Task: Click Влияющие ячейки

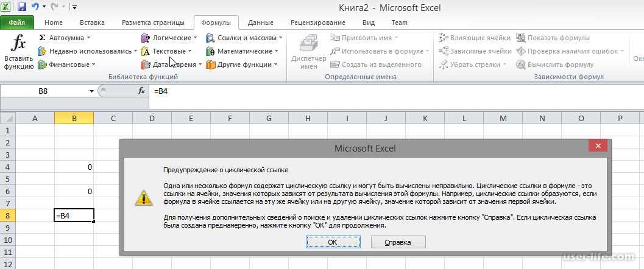Action: click(475, 38)
